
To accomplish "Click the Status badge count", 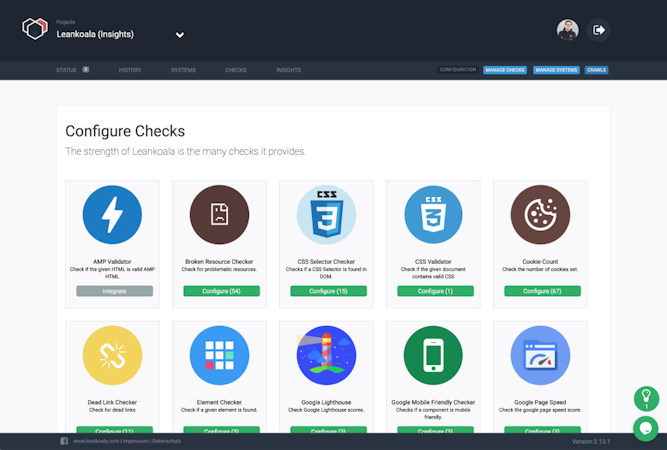I will pyautogui.click(x=86, y=69).
